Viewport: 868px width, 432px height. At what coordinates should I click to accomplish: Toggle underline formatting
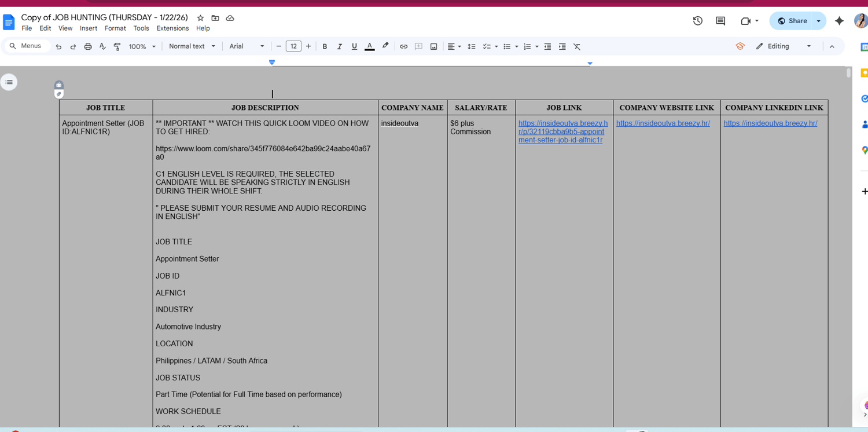click(x=354, y=46)
